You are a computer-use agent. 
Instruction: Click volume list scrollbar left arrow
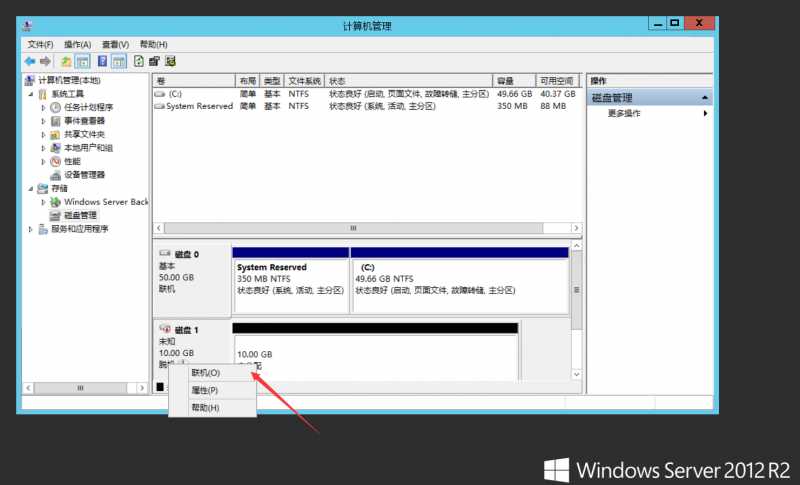pyautogui.click(x=159, y=228)
